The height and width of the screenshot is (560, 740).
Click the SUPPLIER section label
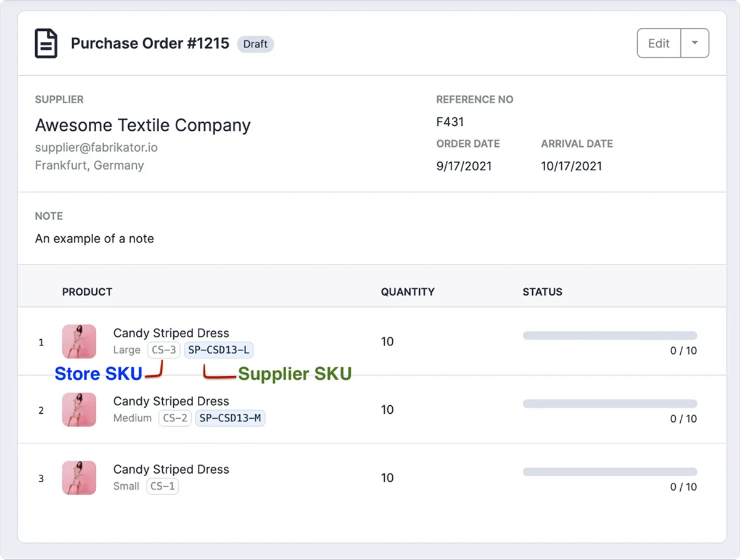[59, 99]
